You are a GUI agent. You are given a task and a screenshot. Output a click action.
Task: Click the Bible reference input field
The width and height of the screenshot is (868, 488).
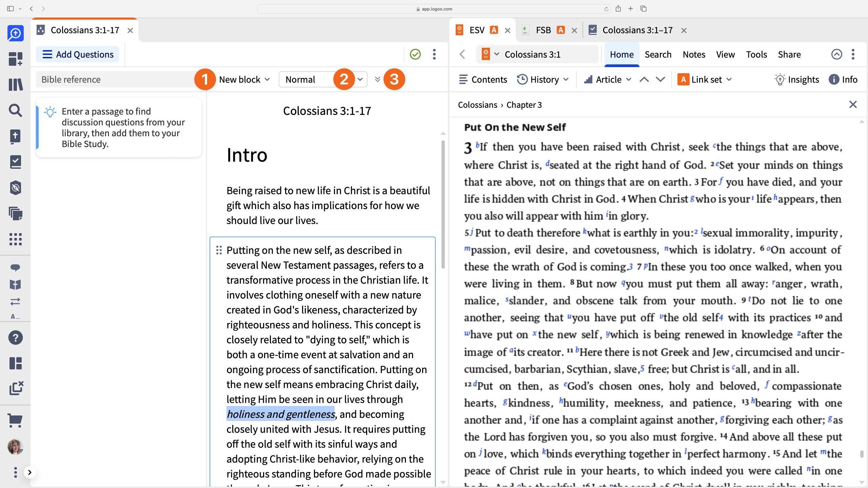coord(115,80)
